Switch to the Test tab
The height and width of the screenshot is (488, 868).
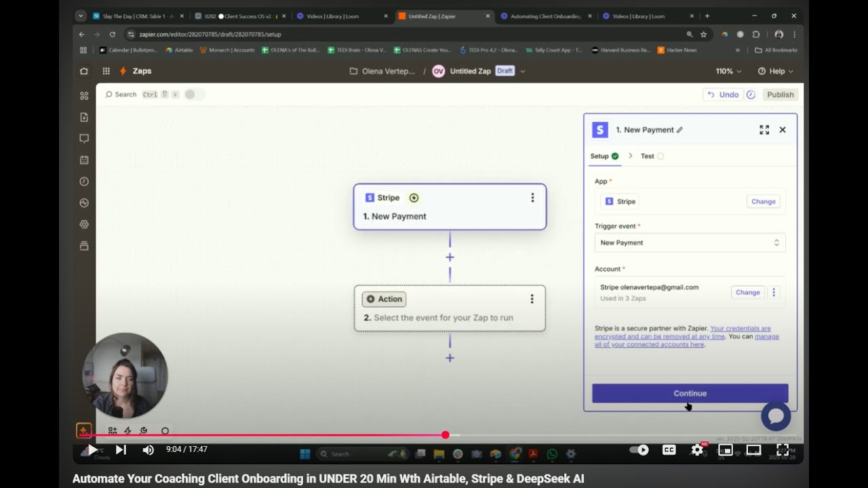click(x=652, y=156)
